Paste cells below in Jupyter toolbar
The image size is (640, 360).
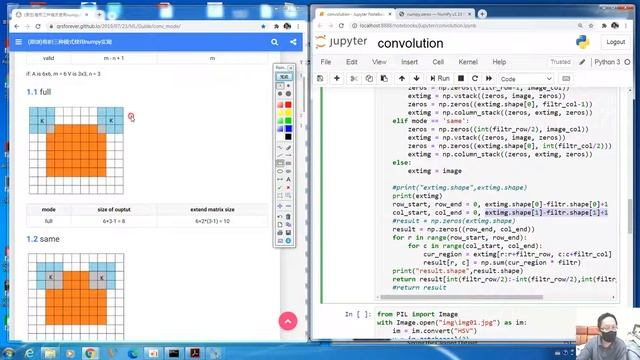(x=384, y=78)
